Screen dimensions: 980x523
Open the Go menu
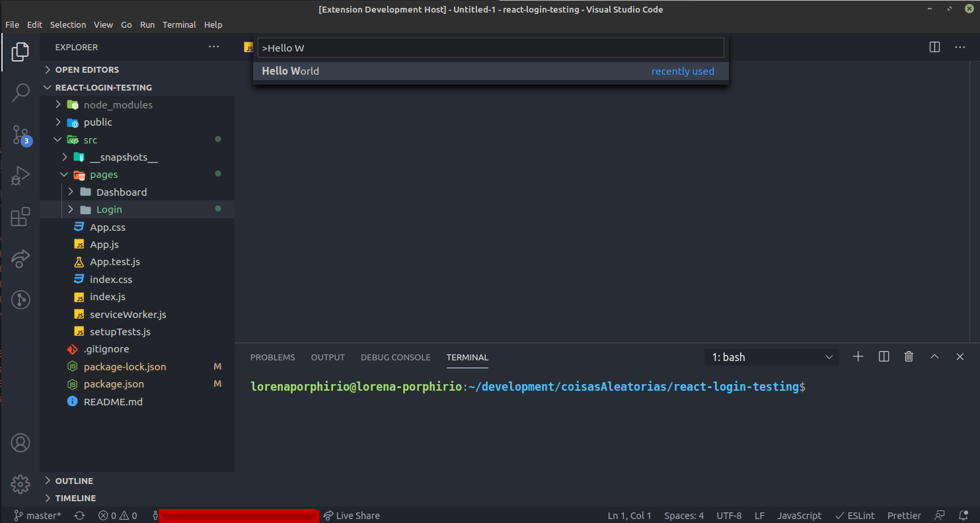pos(126,24)
